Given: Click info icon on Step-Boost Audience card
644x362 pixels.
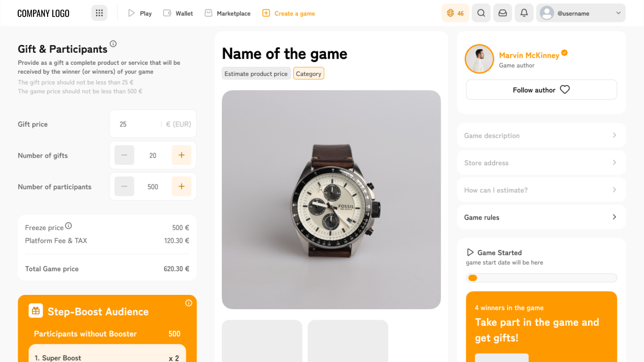Looking at the screenshot, I should tap(188, 303).
